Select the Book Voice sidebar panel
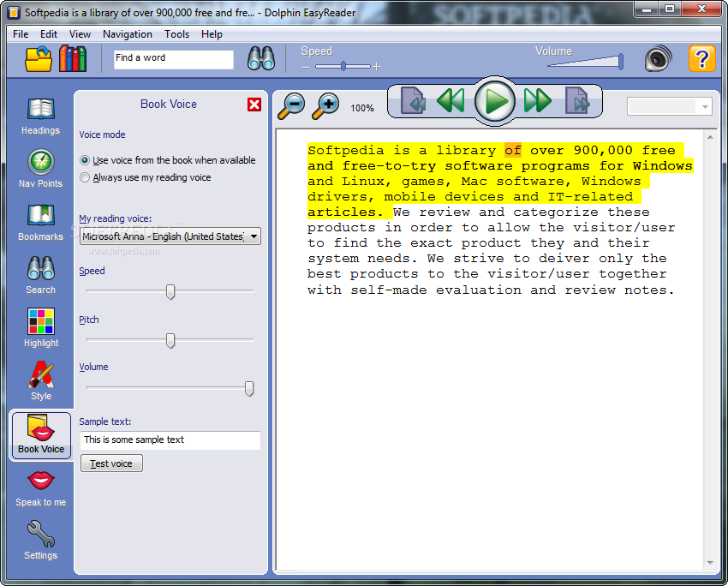Image resolution: width=728 pixels, height=586 pixels. pos(41,434)
